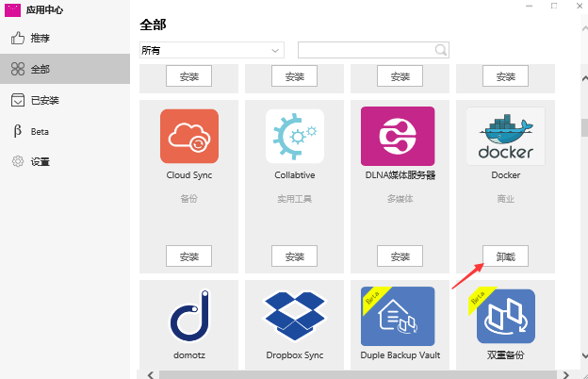Open the 已安装 section
Viewport: 588px width, 379px height.
(44, 100)
